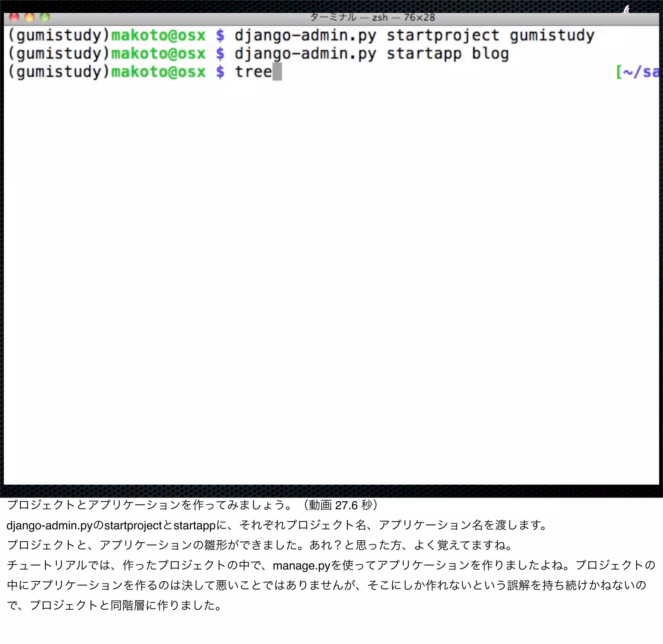Click the sentence starting 'django-admin.pyのstartproject'
Image resolution: width=663 pixels, height=644 pixels.
277,525
